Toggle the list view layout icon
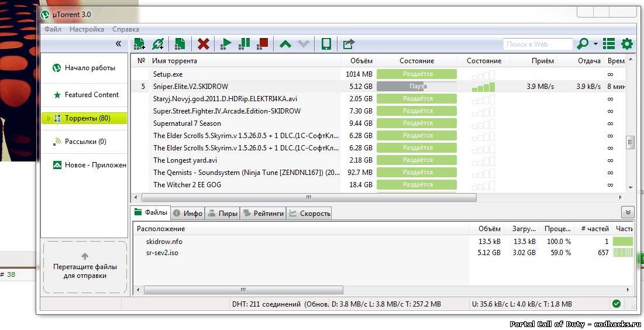The height and width of the screenshot is (330, 644). [609, 43]
